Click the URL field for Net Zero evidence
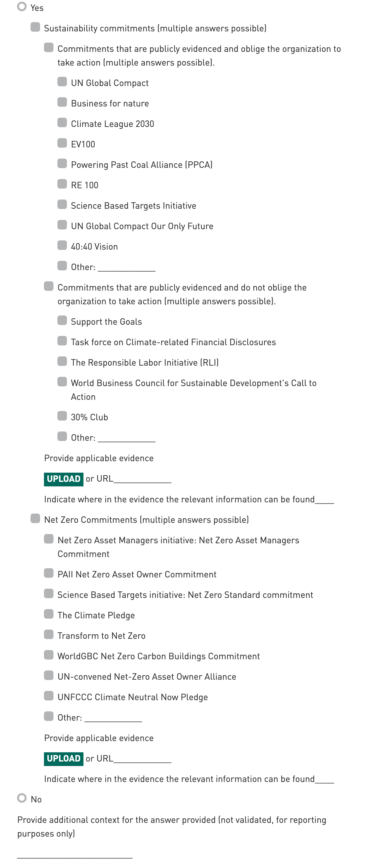373x868 pixels. [x=143, y=759]
